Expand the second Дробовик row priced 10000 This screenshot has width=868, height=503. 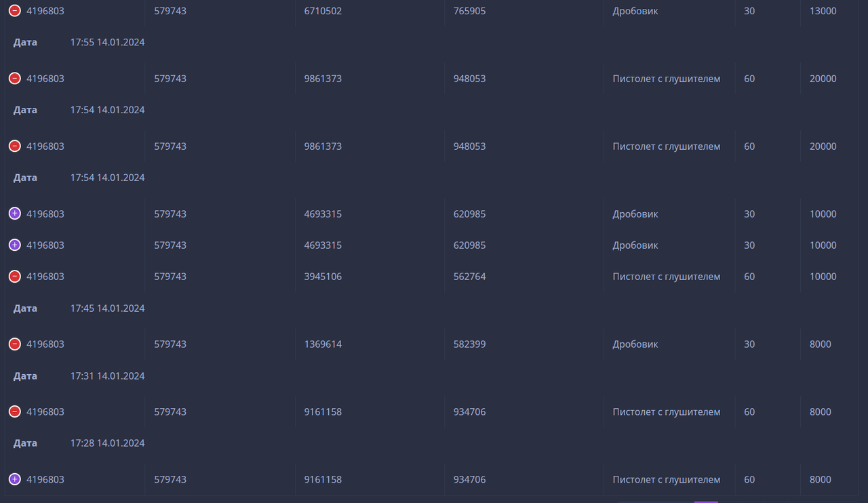[x=14, y=245]
